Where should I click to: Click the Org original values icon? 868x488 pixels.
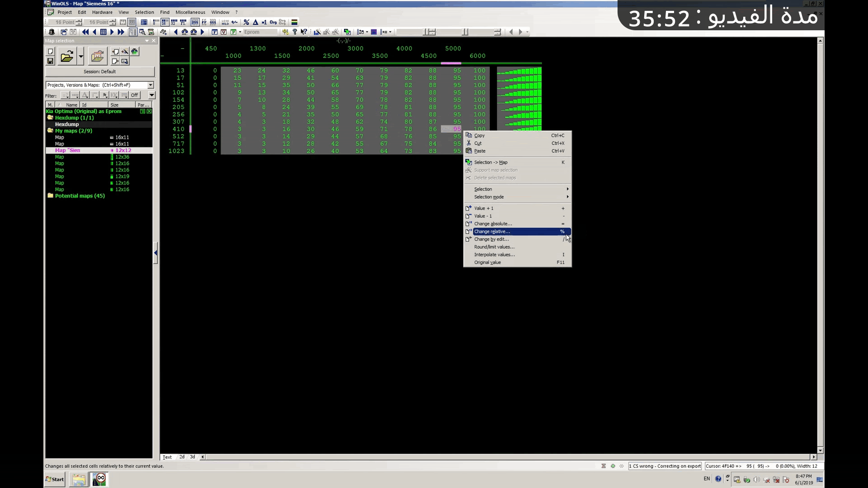point(273,22)
